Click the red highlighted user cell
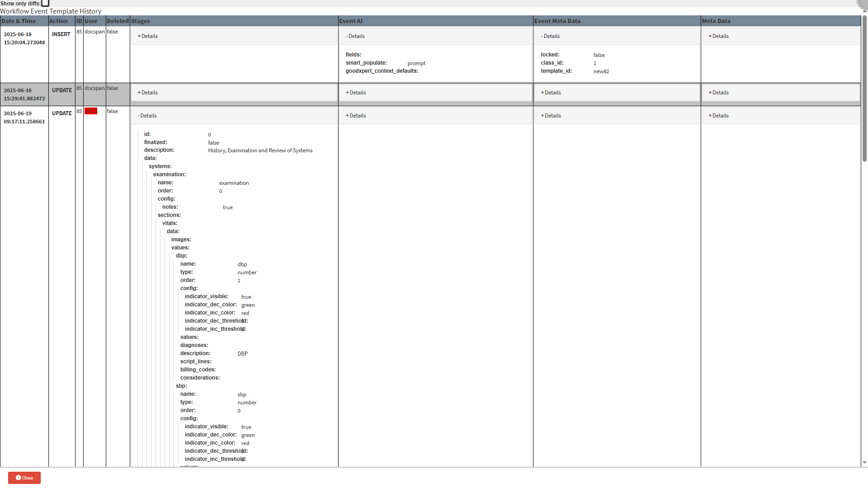 coord(91,111)
